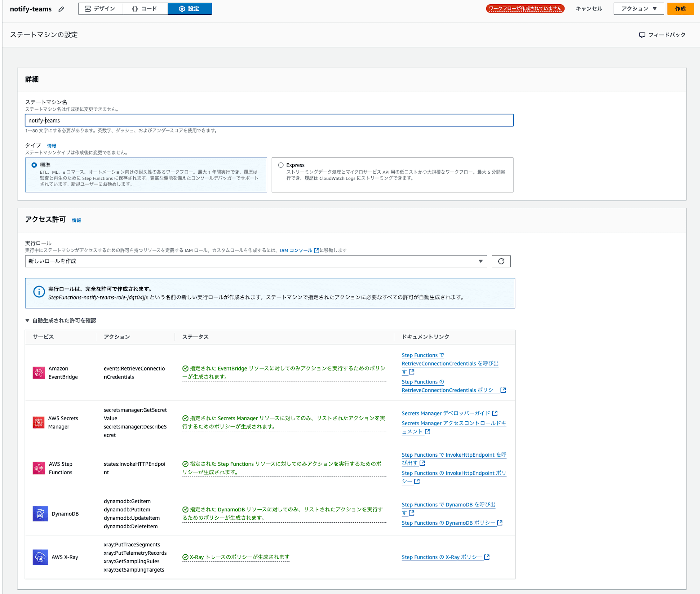Click the AWS Secrets Manager service icon
This screenshot has height=594, width=700.
[x=38, y=422]
